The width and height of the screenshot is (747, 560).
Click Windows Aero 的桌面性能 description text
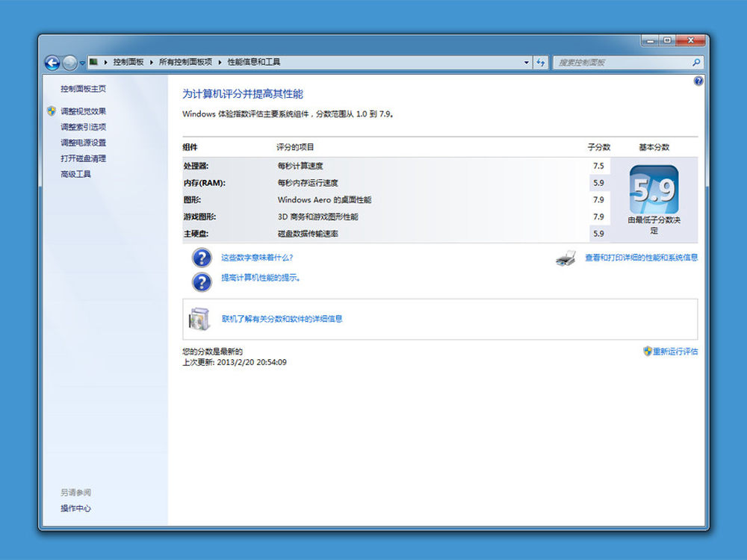pyautogui.click(x=324, y=199)
